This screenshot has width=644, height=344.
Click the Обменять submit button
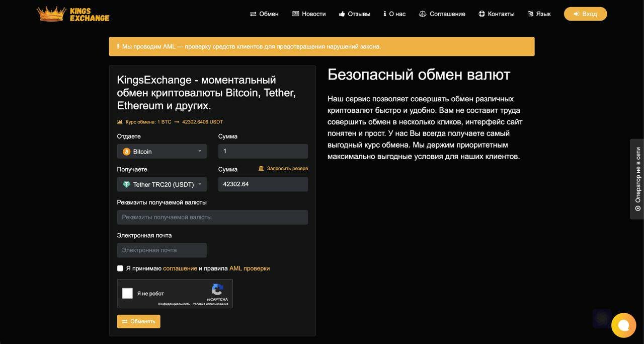[x=139, y=321]
